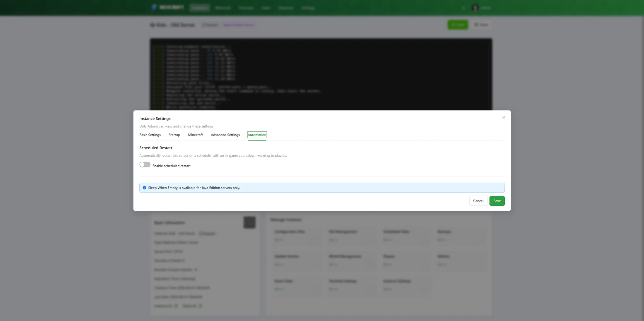Click 'Only Admin can view and change these settings'
Viewport: 644px width, 321px height.
tap(177, 126)
